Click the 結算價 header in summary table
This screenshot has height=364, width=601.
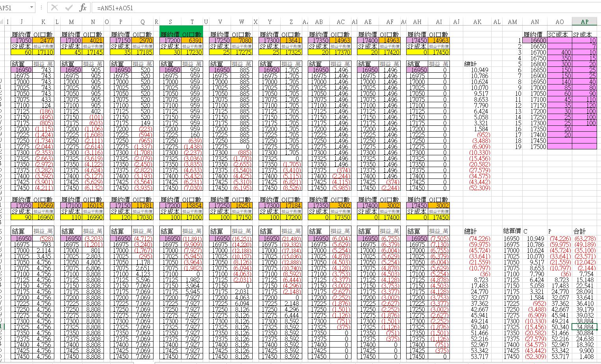click(512, 231)
